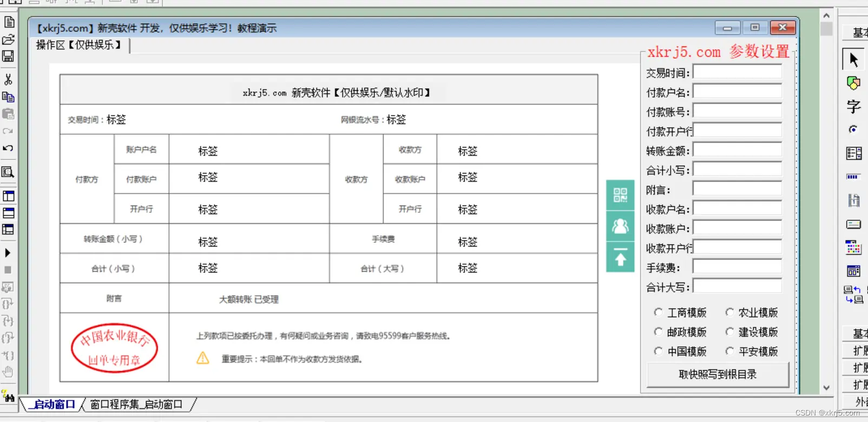
Task: Click the yellow warning triangle icon
Action: 203,358
